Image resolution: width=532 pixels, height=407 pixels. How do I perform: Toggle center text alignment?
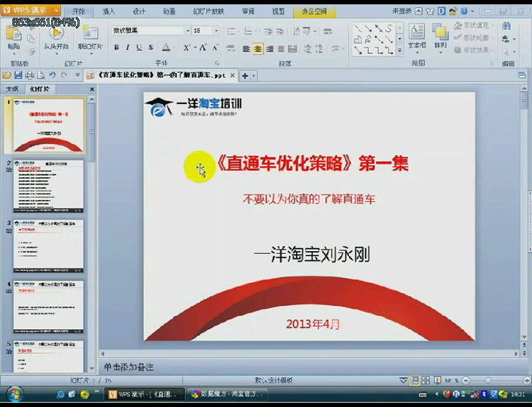pos(258,49)
